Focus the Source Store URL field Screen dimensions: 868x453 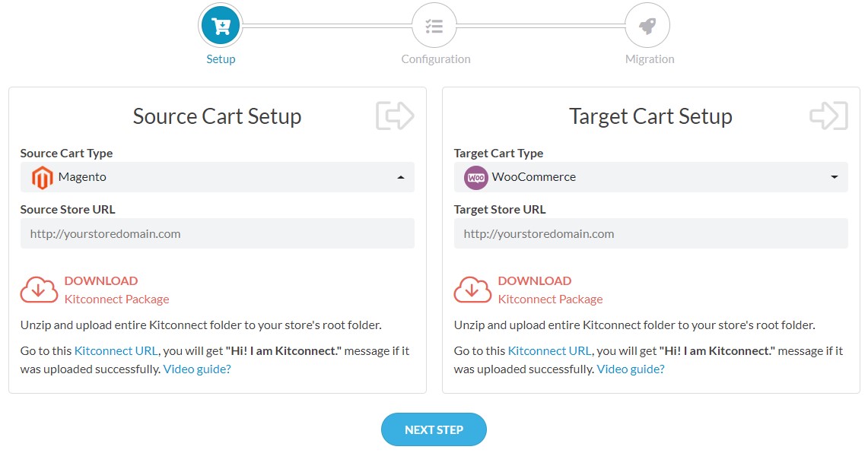click(217, 233)
